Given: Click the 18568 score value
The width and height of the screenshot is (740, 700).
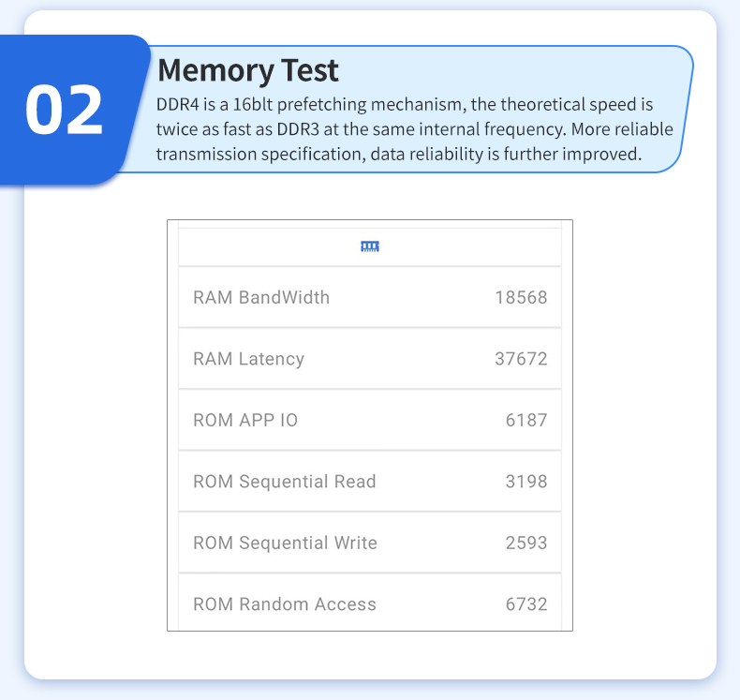Looking at the screenshot, I should click(x=521, y=298).
